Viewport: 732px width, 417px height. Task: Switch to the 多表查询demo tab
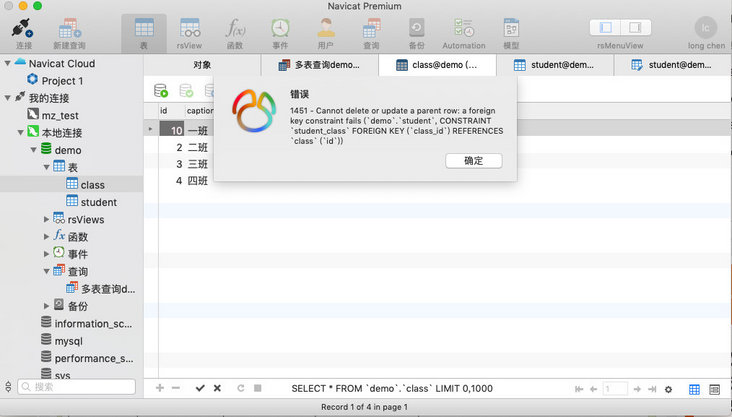point(320,65)
